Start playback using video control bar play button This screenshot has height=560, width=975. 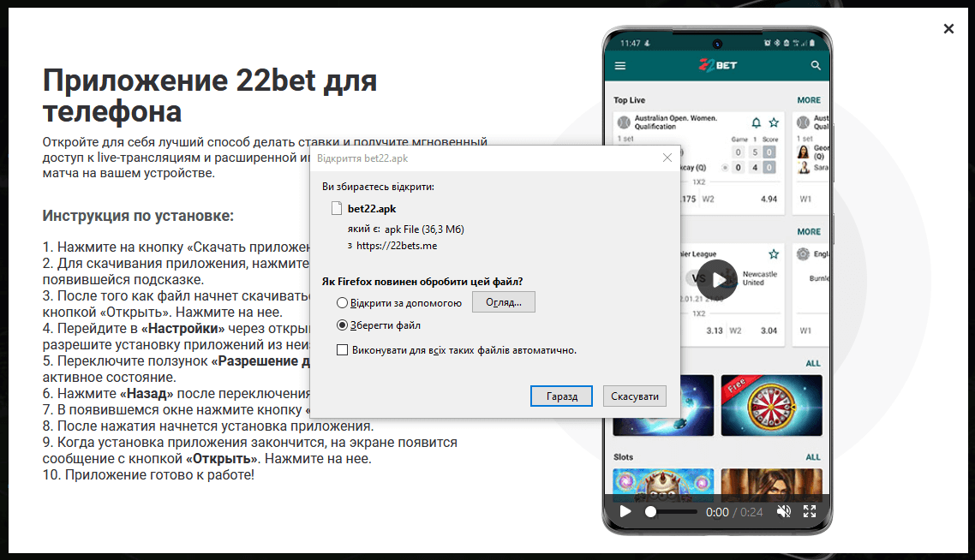click(625, 511)
